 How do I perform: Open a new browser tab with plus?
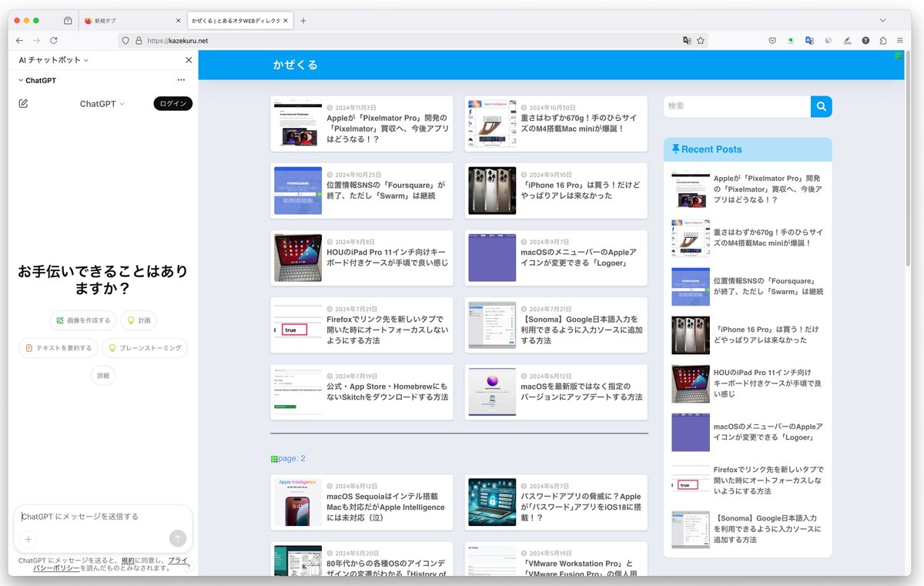click(303, 21)
